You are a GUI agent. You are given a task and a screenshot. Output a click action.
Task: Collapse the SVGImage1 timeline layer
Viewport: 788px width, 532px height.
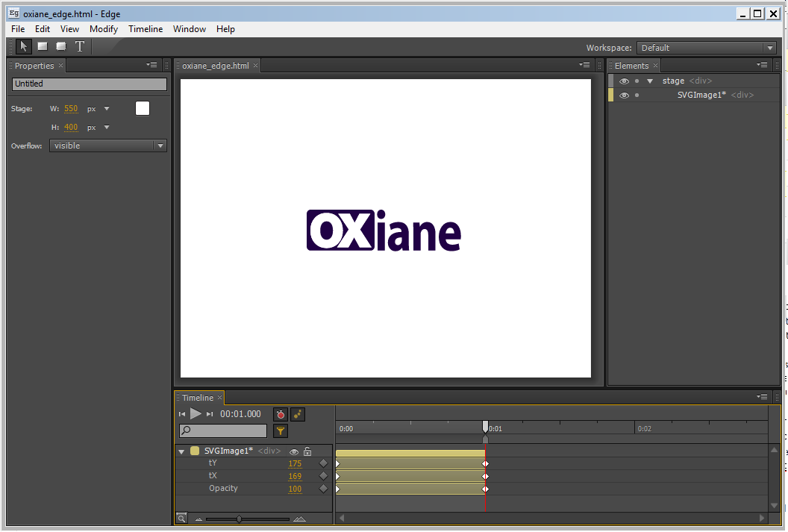point(181,451)
